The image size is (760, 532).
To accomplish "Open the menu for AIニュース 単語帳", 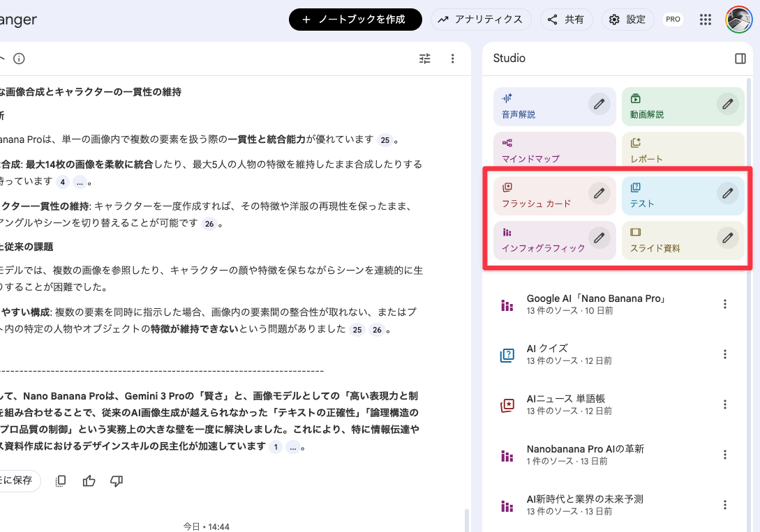I will click(x=725, y=404).
